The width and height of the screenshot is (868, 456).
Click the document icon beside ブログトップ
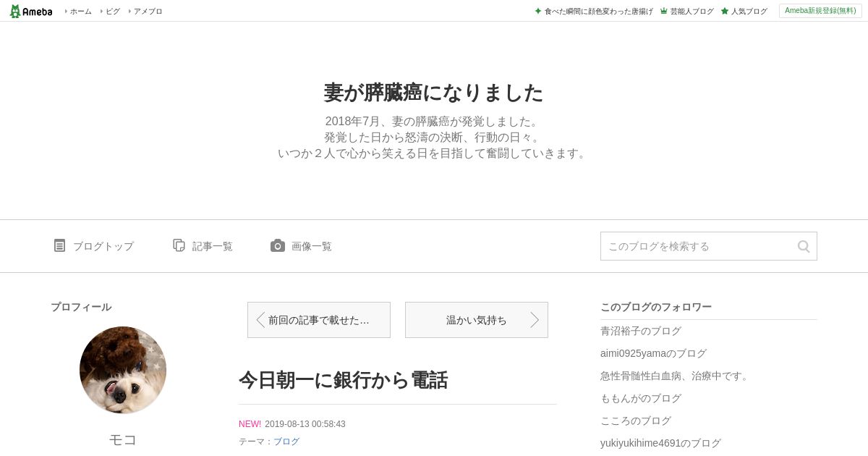coord(60,245)
